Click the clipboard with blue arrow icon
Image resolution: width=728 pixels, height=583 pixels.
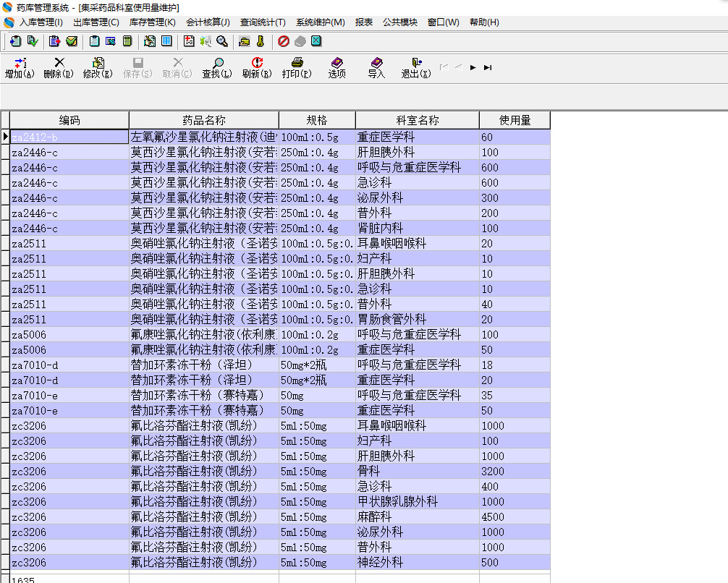(15, 41)
